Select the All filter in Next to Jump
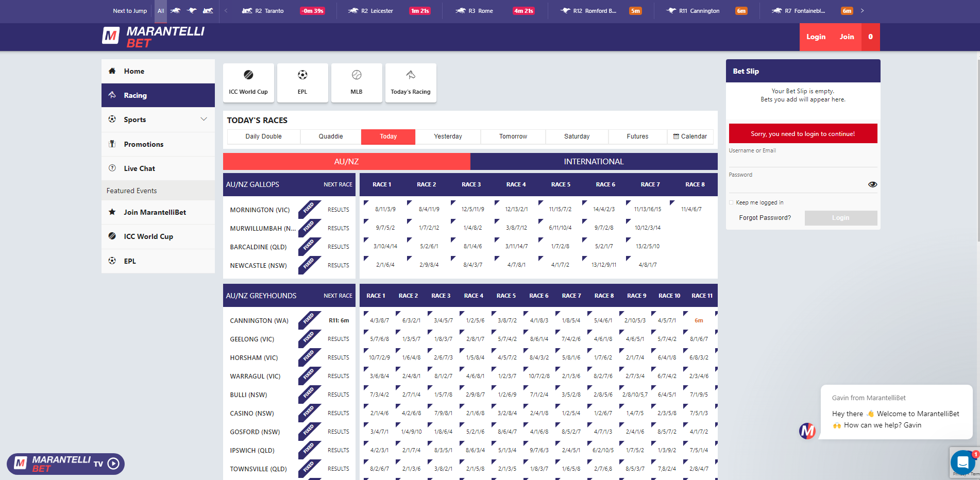 coord(161,11)
